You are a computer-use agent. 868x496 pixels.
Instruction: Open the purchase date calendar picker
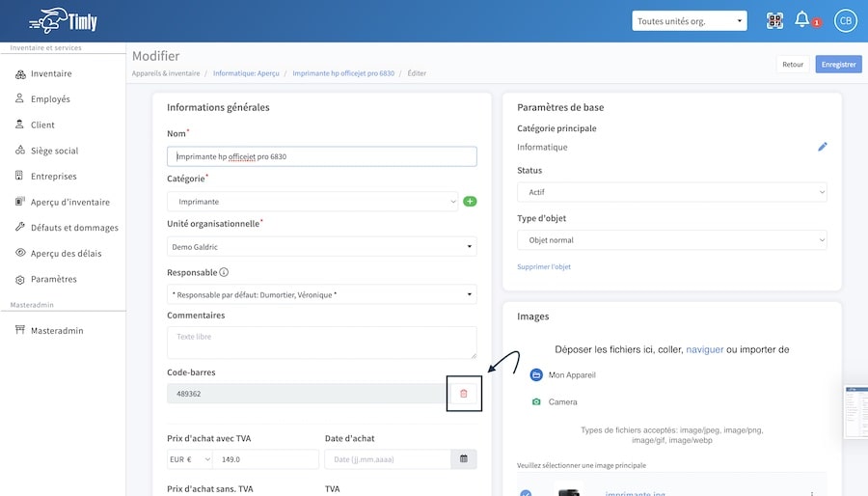pos(464,459)
